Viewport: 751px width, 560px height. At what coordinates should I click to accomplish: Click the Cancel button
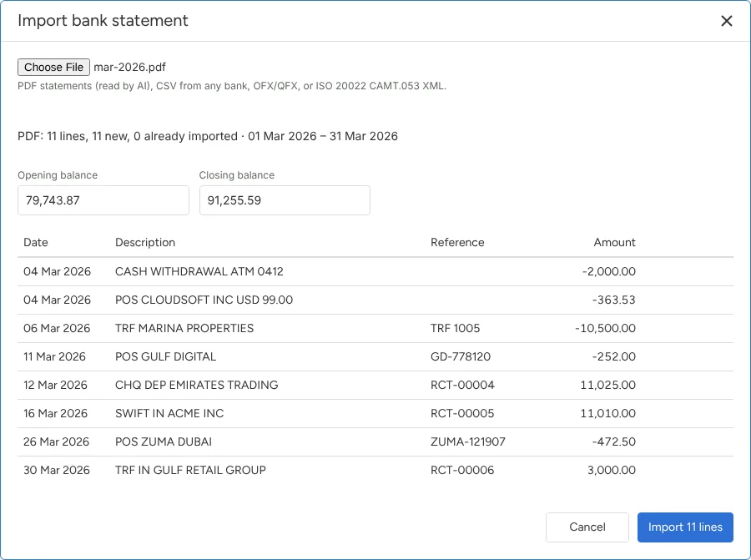pyautogui.click(x=587, y=527)
